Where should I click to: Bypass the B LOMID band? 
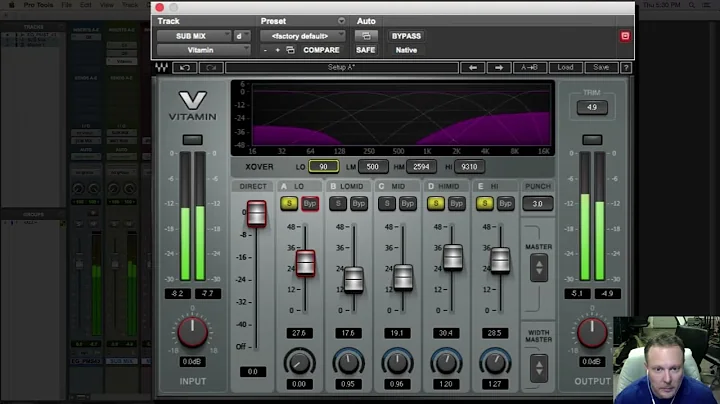(359, 203)
